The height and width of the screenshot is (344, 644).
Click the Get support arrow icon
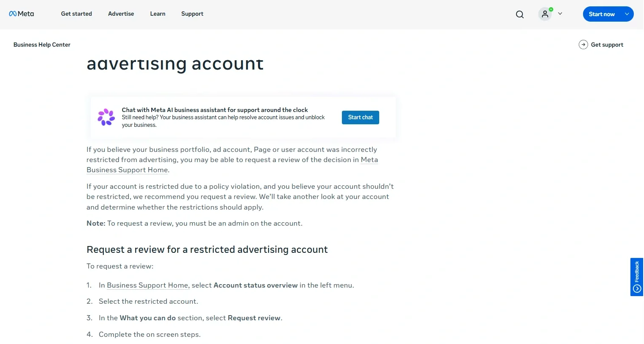[583, 45]
